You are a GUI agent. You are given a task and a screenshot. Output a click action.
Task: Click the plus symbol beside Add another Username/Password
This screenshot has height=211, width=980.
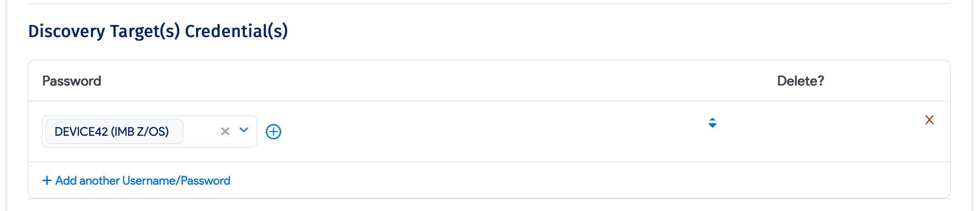tap(47, 180)
